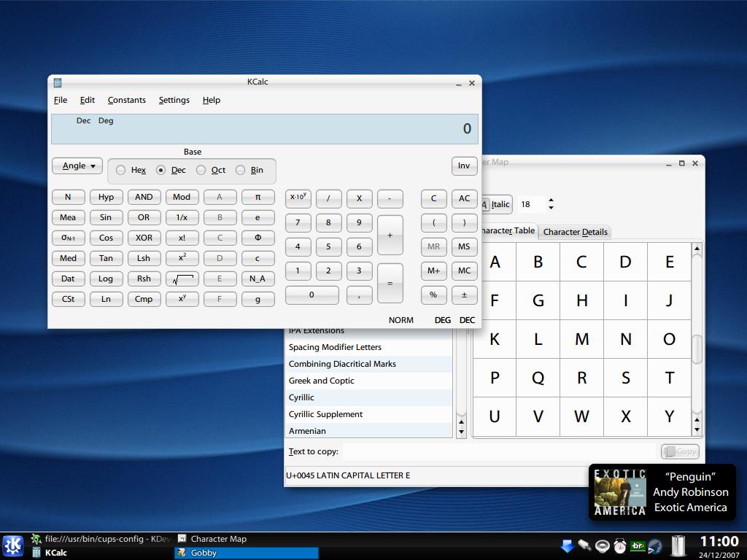Select the Hex base radio button
The image size is (747, 560).
point(120,170)
